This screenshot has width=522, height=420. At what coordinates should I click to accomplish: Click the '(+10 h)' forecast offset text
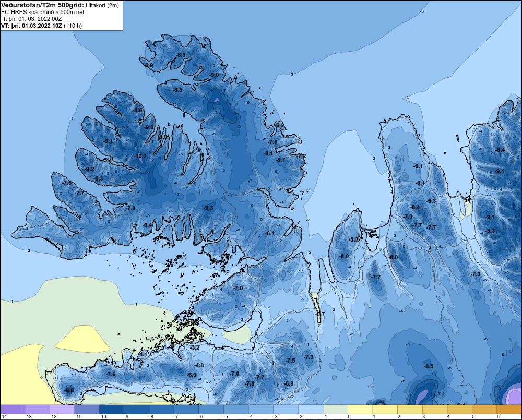click(x=73, y=26)
